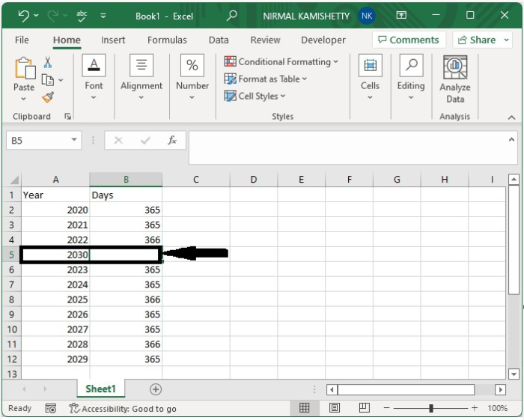Click the Enter checkmark in formula bar
Image resolution: width=524 pixels, height=420 pixels.
pyautogui.click(x=145, y=140)
